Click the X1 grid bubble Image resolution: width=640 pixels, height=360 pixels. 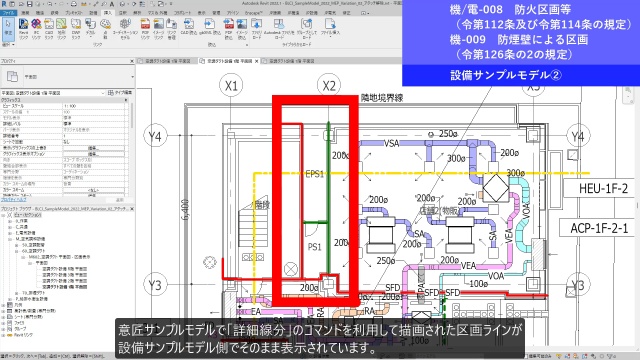coord(231,86)
